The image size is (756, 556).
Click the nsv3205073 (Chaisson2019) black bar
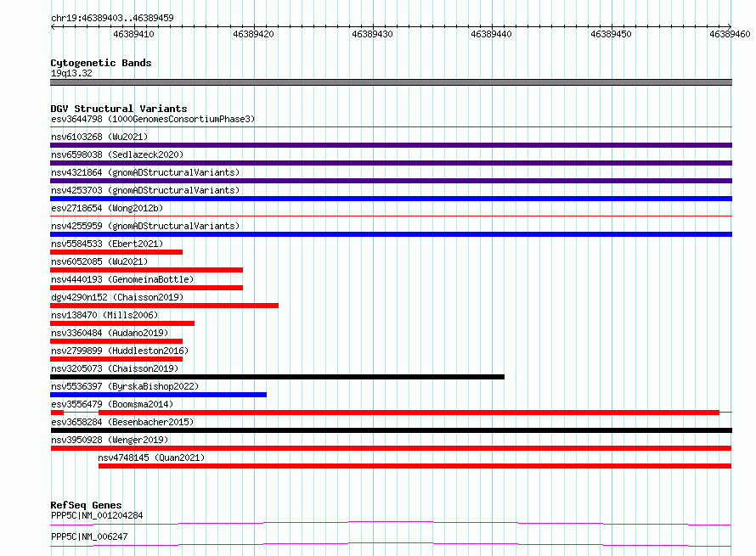click(277, 377)
